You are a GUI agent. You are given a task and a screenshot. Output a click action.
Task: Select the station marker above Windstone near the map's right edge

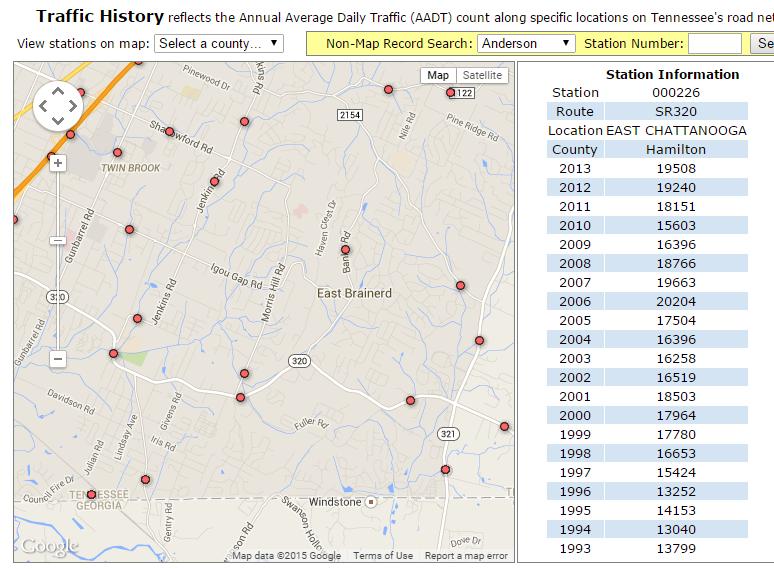(x=504, y=426)
